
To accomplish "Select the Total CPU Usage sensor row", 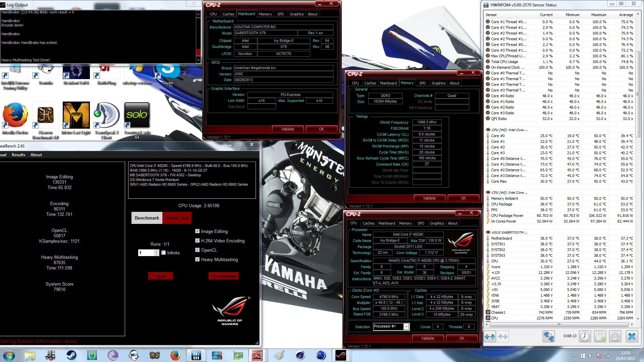I will (x=559, y=62).
